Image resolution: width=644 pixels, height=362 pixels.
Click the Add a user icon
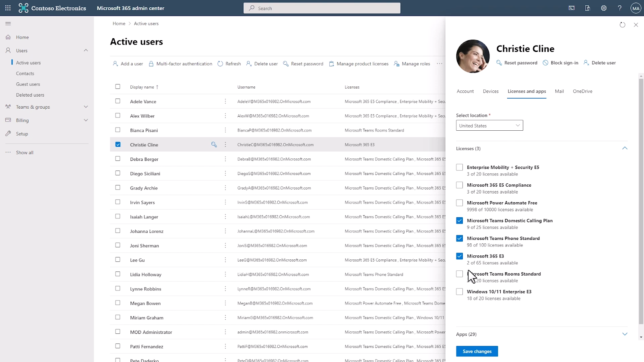click(x=116, y=64)
